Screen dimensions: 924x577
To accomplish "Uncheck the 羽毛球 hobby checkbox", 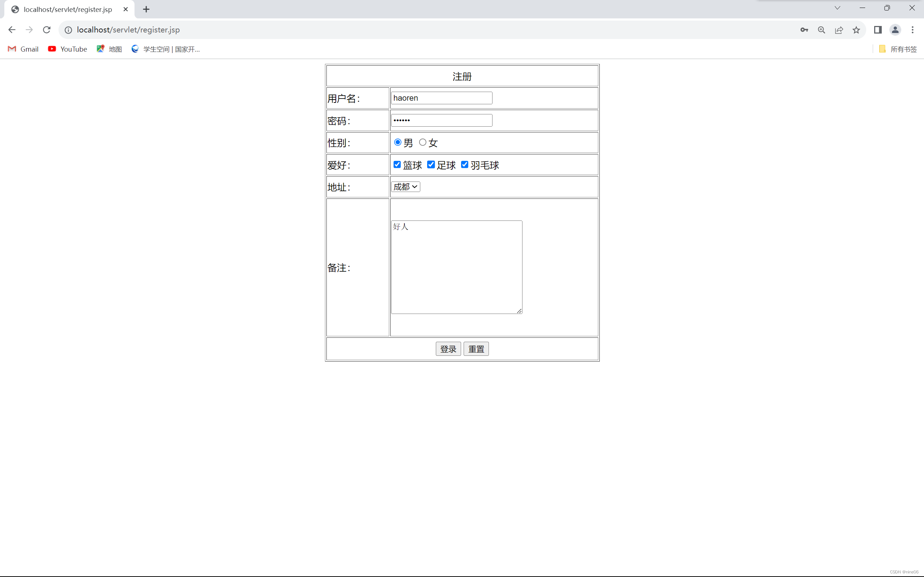I will [x=464, y=165].
